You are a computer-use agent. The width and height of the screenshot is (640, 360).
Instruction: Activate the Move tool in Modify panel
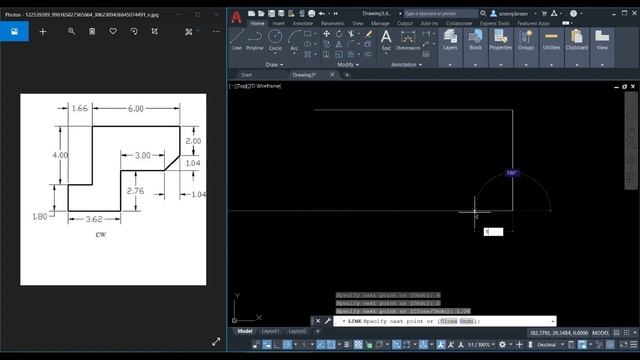tap(327, 34)
